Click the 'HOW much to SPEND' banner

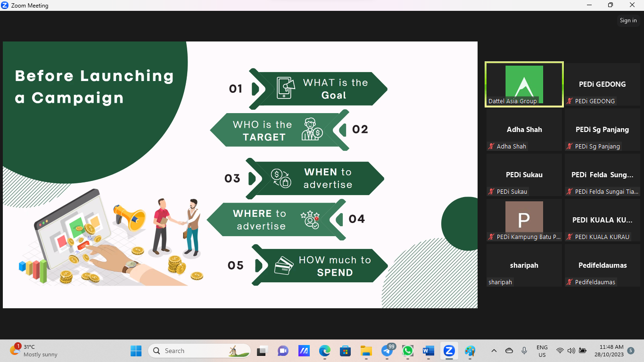(x=320, y=265)
